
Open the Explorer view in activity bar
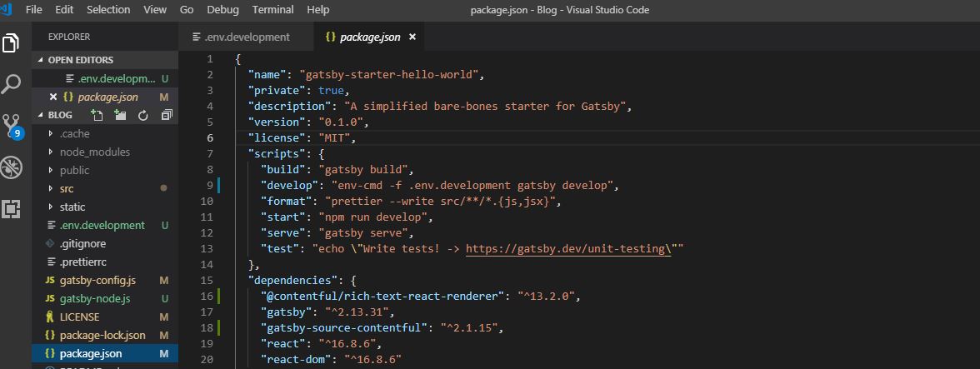click(x=12, y=43)
